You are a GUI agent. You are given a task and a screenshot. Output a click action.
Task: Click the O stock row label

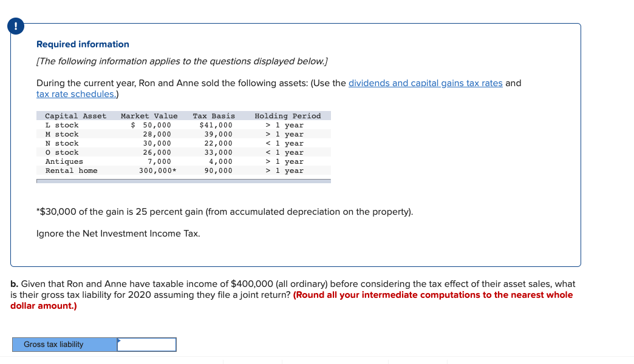[62, 152]
